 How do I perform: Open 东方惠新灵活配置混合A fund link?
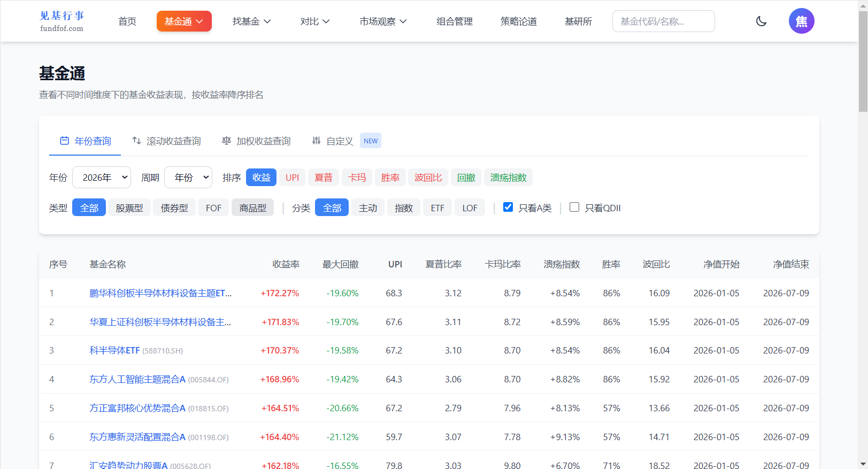(x=137, y=437)
